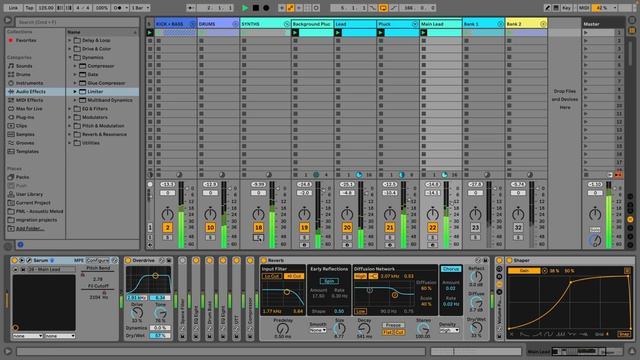Unfold the DRUMS group track
This screenshot has width=640, height=360.
[x=235, y=24]
